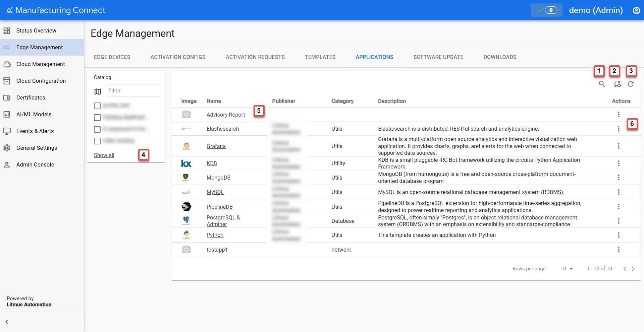
Task: Open Events & Alerts in sidebar
Action: pyautogui.click(x=42, y=131)
